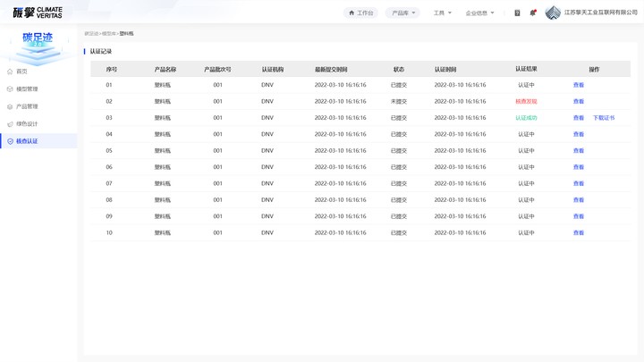
Task: Click 查看 link for record 10
Action: pyautogui.click(x=579, y=232)
